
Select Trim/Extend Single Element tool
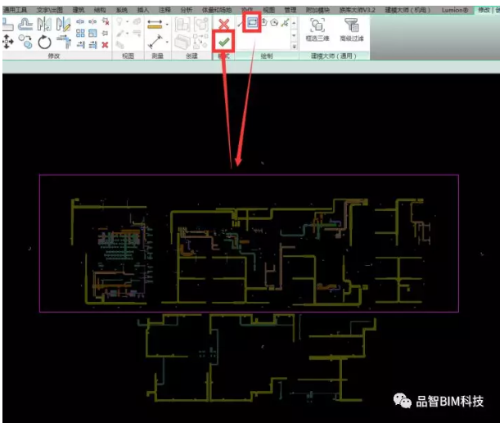[x=80, y=45]
